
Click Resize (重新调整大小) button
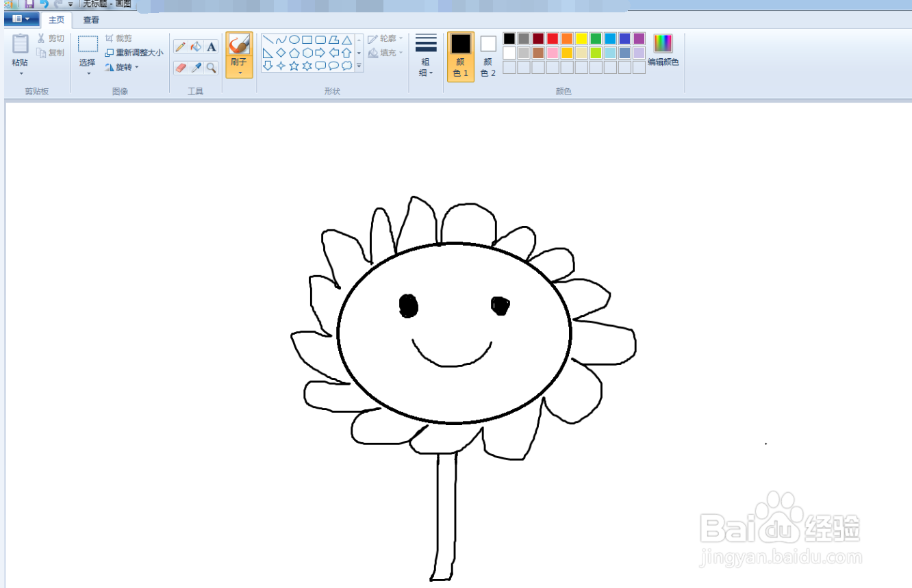pos(134,53)
